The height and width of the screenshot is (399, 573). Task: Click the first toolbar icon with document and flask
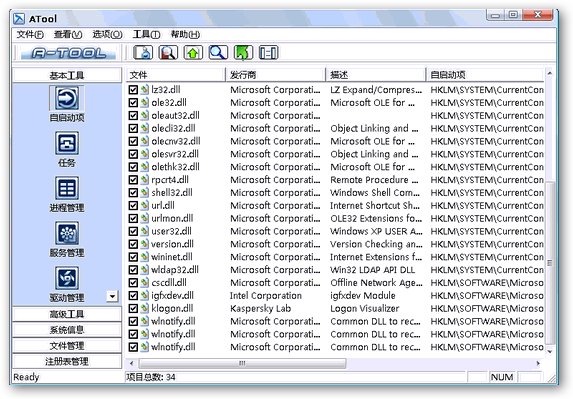[x=143, y=52]
